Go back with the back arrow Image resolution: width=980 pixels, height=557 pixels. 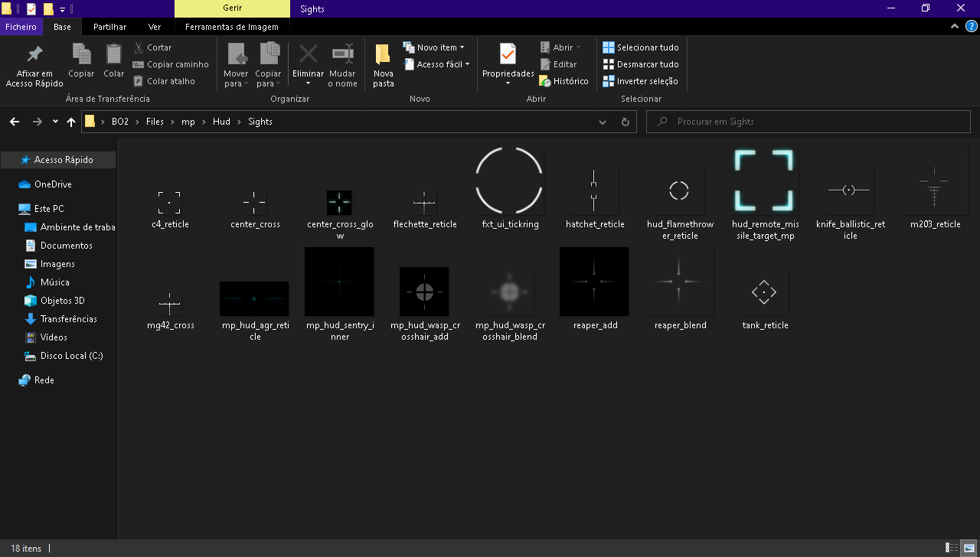[x=15, y=122]
